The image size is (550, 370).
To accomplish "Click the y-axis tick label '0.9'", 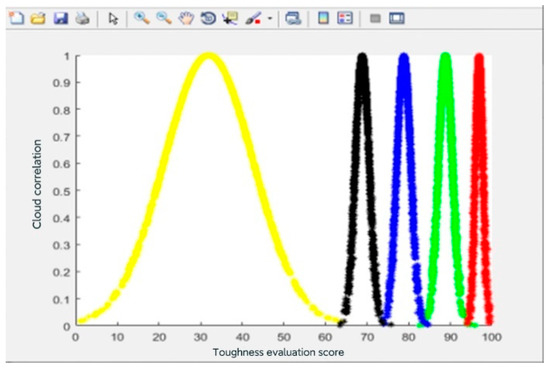I will [x=61, y=83].
